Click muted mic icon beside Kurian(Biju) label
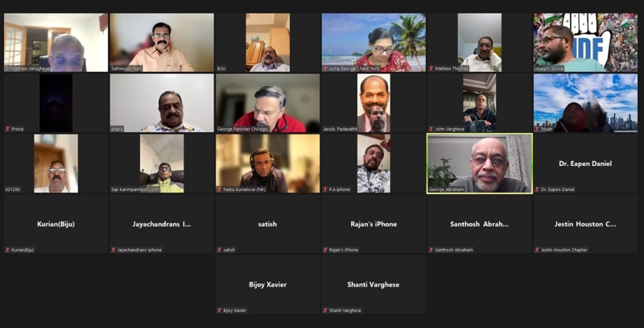Viewport: 644px width, 328px height. (8, 250)
